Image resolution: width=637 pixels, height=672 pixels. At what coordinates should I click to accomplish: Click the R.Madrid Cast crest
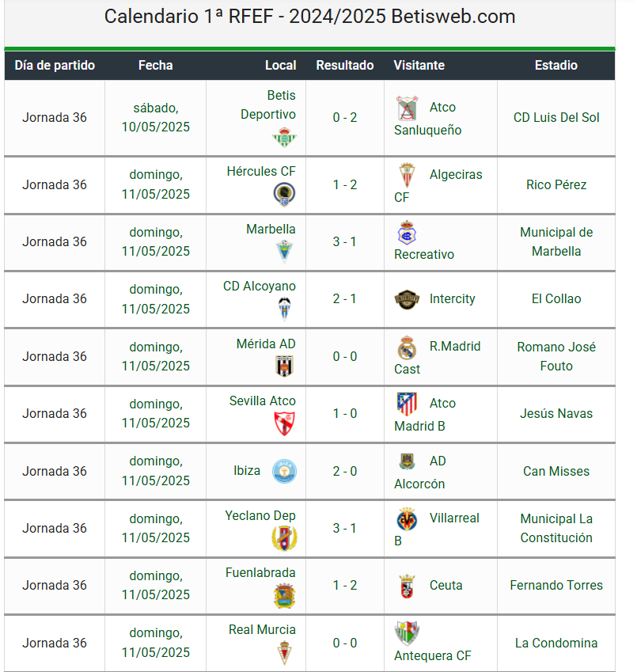coord(407,347)
